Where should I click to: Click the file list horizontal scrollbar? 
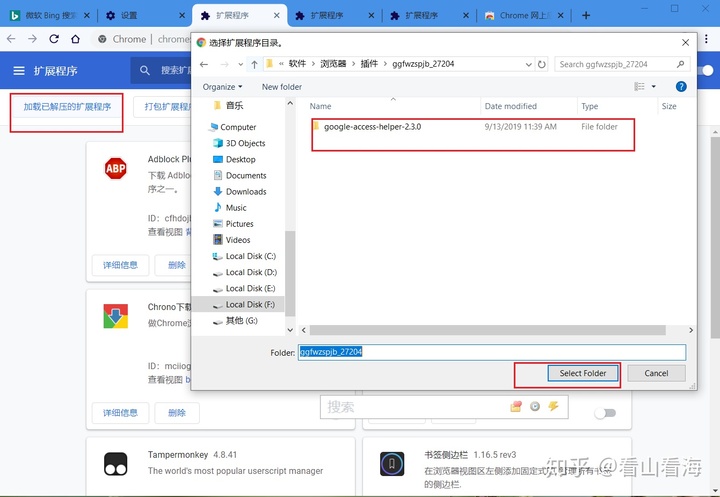point(487,330)
